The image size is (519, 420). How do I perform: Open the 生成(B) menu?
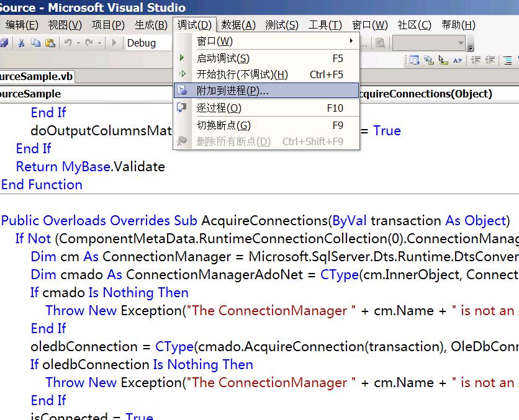tap(151, 25)
